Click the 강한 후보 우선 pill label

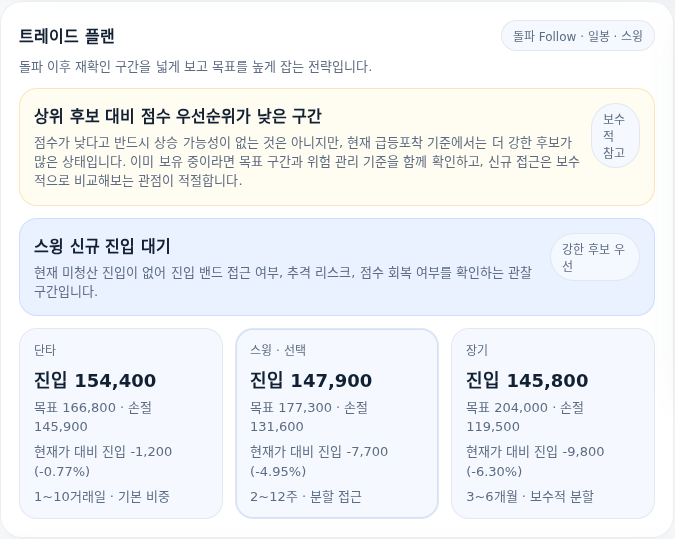[x=595, y=257]
